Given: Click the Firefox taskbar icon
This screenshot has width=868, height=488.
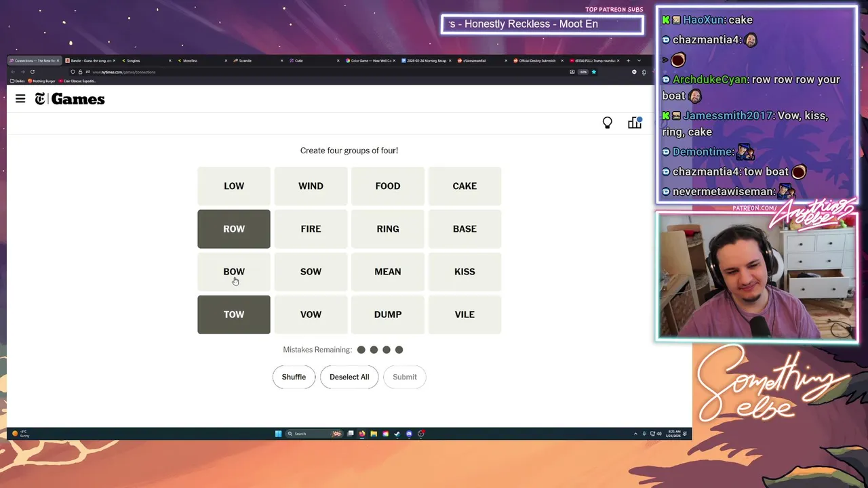Looking at the screenshot, I should tap(361, 434).
